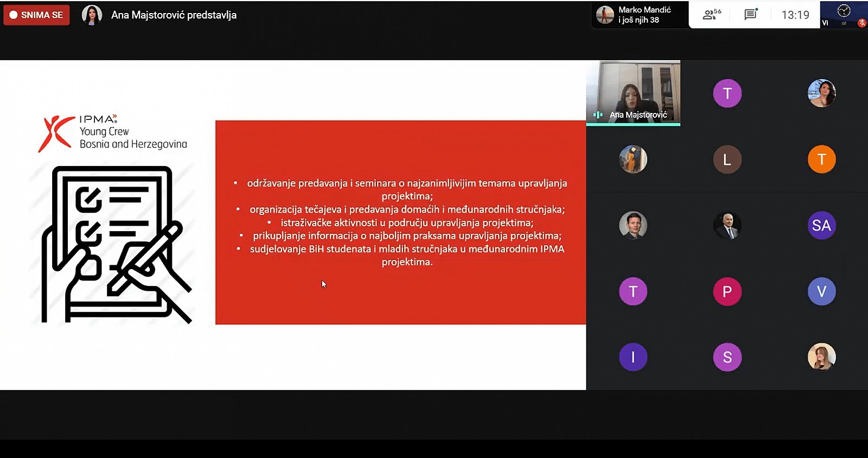This screenshot has width=868, height=458.
Task: Click the presenter avatar beside Ana Majstorović predstavlja
Action: (92, 15)
